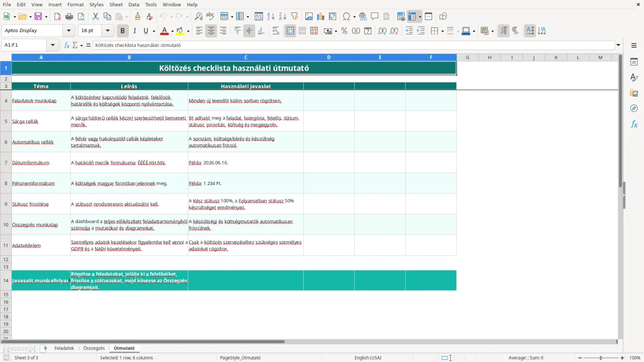Toggle Merge and Center Cells
Image resolution: width=644 pixels, height=362 pixels.
290,31
